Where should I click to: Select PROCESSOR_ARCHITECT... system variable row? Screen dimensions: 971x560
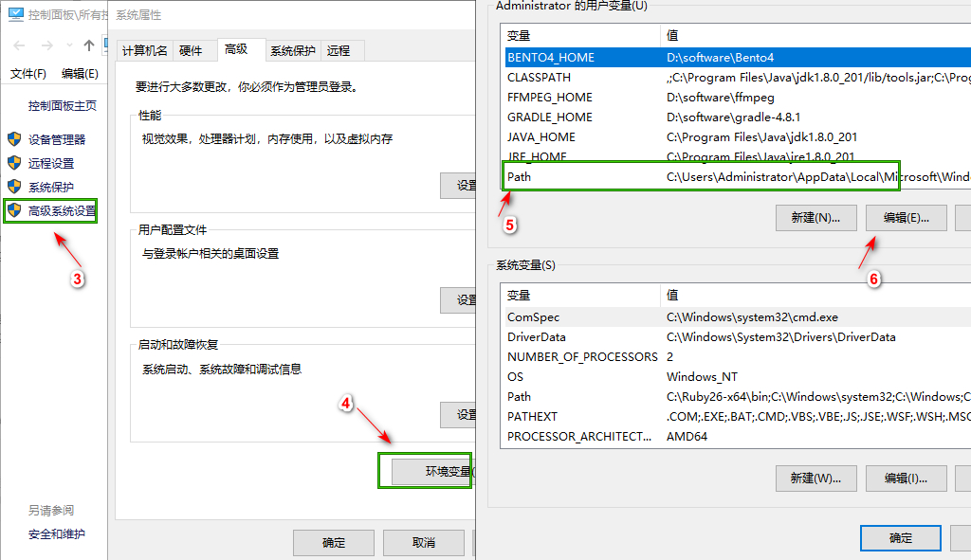coord(738,436)
